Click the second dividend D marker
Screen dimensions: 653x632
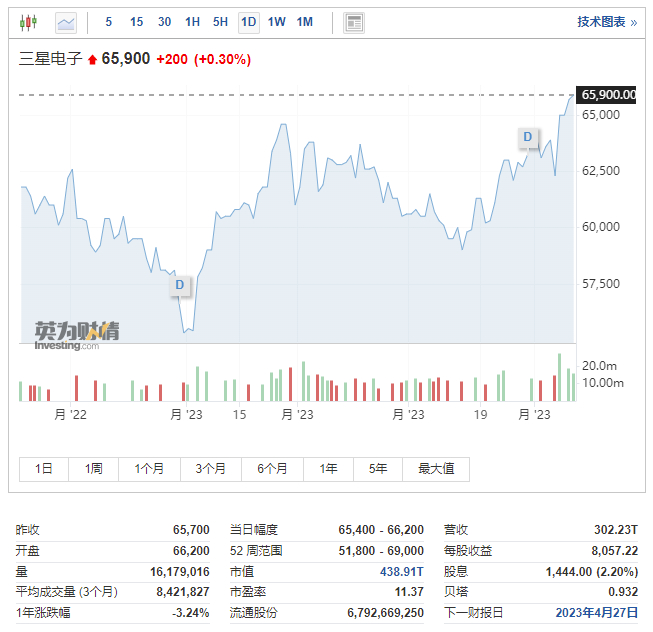coord(528,137)
